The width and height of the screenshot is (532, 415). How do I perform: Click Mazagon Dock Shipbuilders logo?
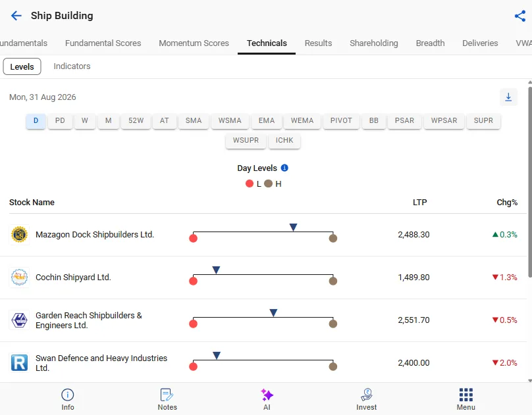(19, 234)
